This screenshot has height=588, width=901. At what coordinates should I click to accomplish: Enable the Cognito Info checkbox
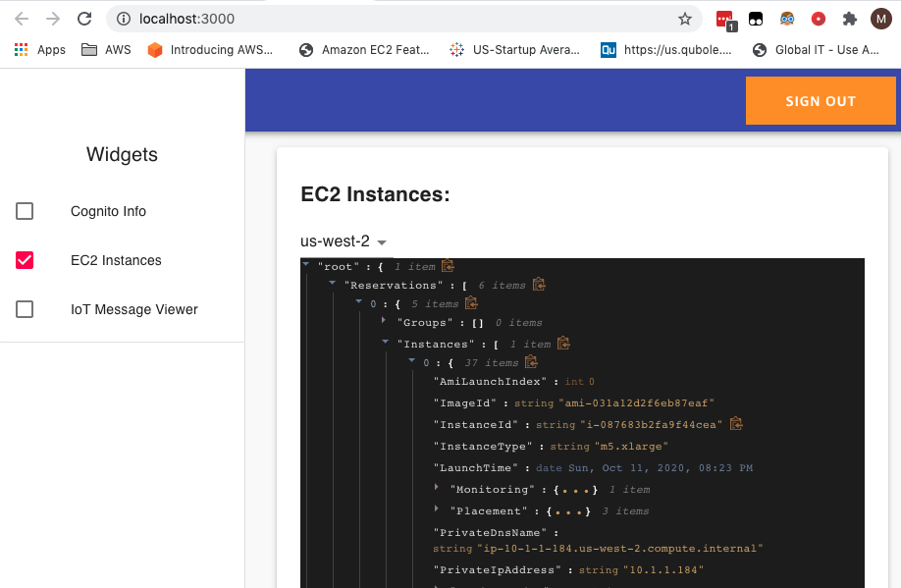tap(25, 211)
